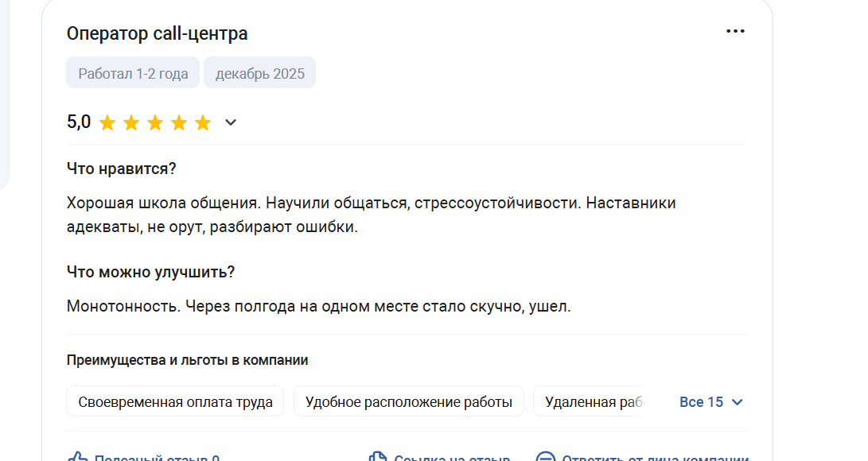Open the 'Оператор call-центра' review title
This screenshot has width=868, height=461.
(x=158, y=33)
